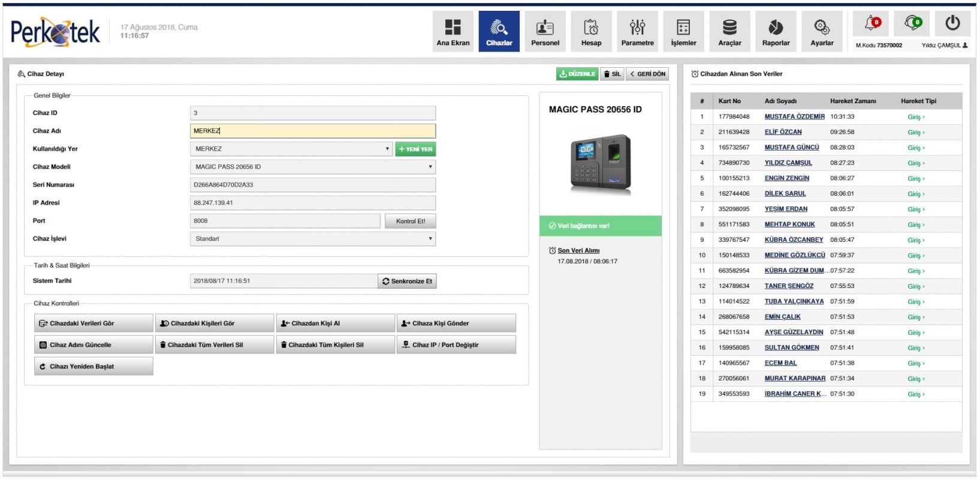The image size is (980, 480).
Task: Open the Cihazlar fingerprint icon
Action: tap(499, 28)
